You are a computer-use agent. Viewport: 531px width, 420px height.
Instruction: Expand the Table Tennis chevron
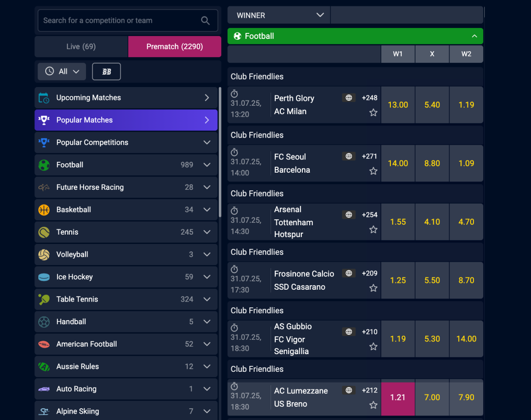tap(207, 299)
